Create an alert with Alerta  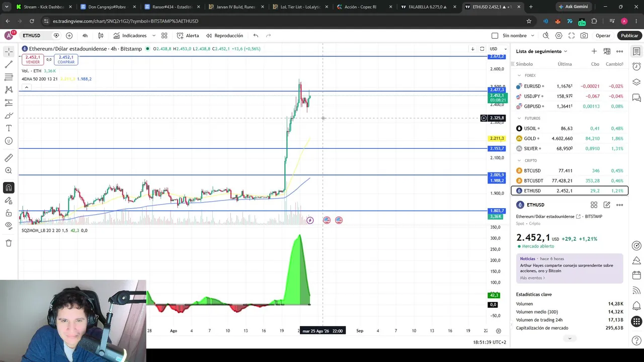[x=188, y=36]
